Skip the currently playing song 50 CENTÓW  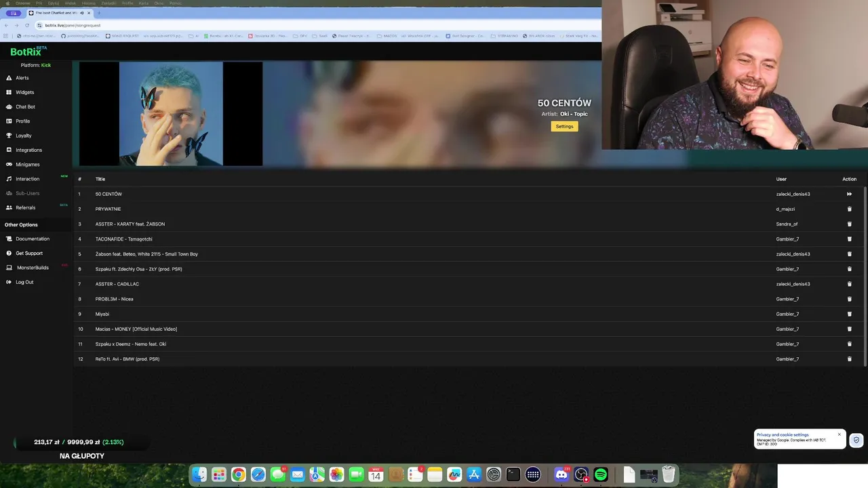849,194
